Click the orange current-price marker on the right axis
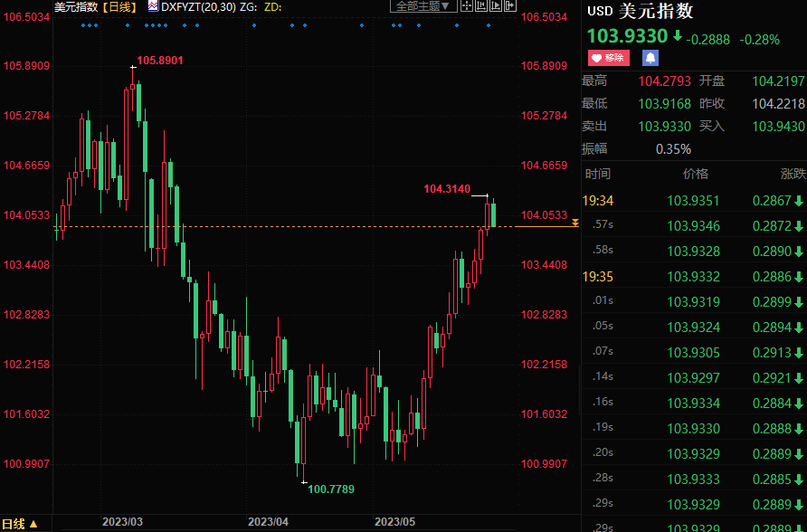The width and height of the screenshot is (807, 532). 574,223
